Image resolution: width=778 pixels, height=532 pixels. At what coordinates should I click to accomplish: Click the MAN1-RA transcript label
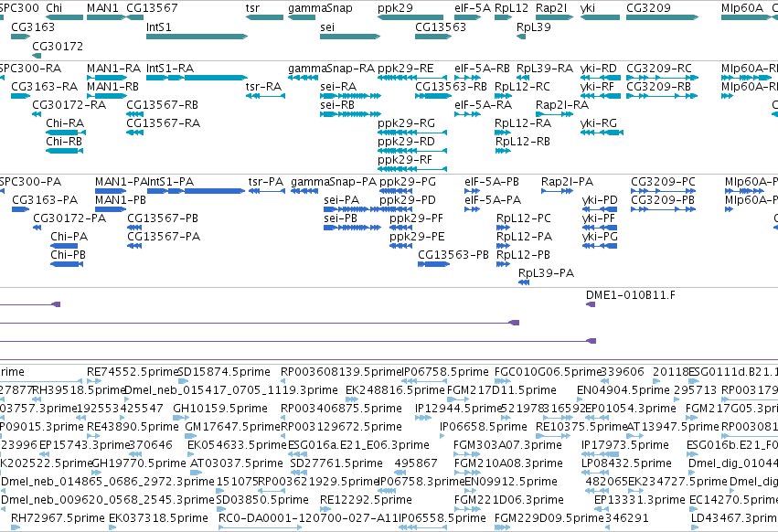click(113, 68)
